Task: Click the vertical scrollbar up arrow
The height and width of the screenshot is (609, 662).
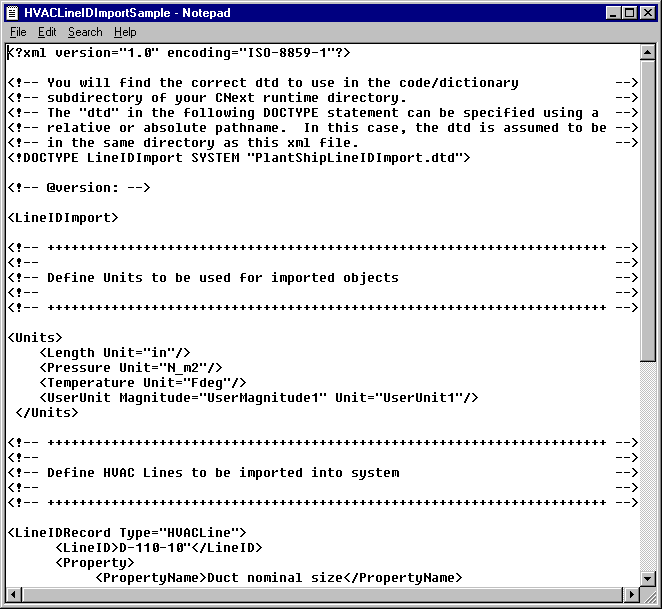Action: 648,53
